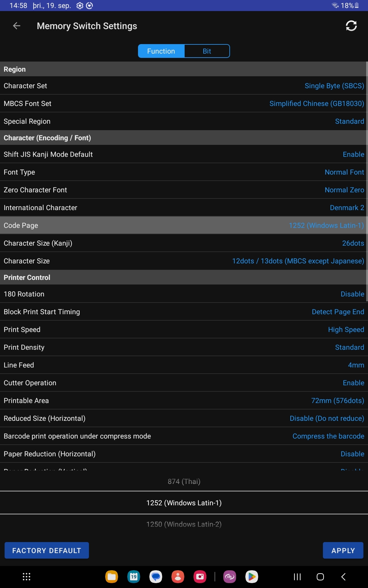Launch My Files from the dock
368x588 pixels.
[112, 577]
